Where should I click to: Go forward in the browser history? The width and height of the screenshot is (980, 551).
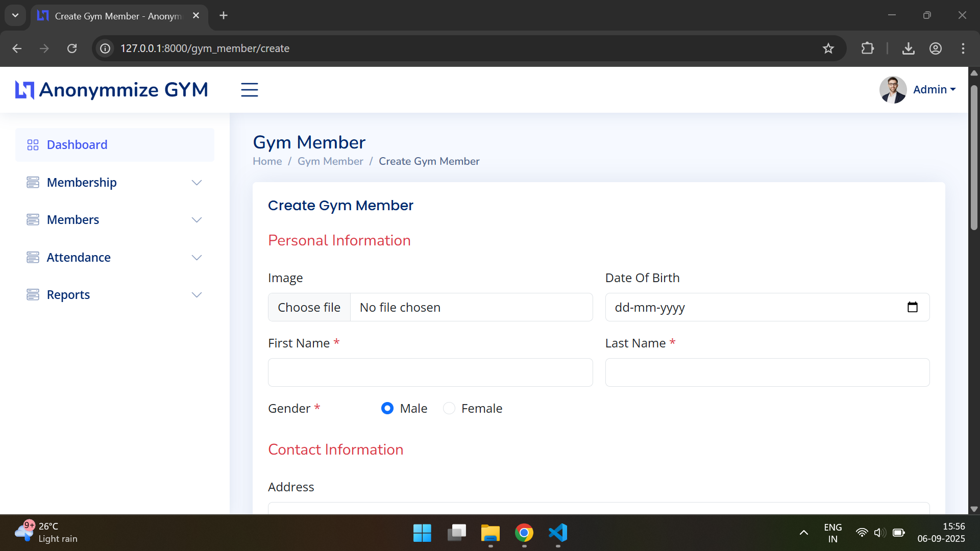(x=44, y=48)
